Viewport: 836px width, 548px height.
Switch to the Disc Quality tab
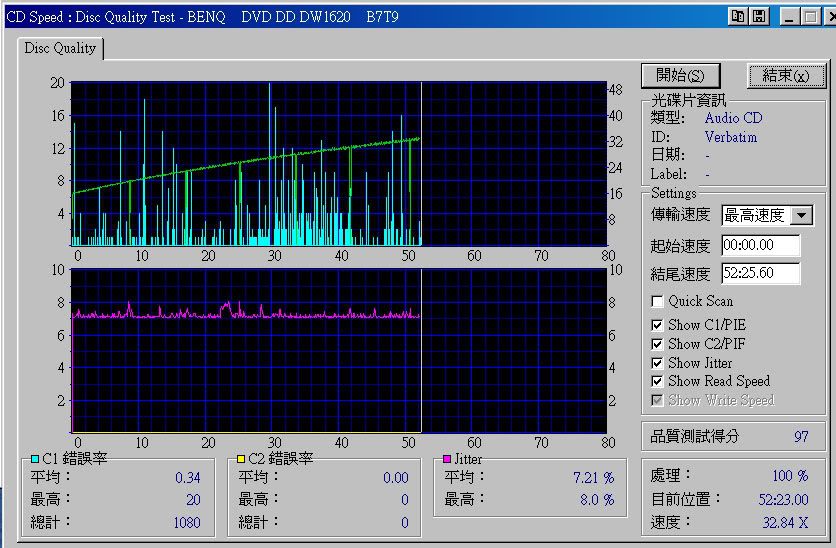tap(60, 48)
